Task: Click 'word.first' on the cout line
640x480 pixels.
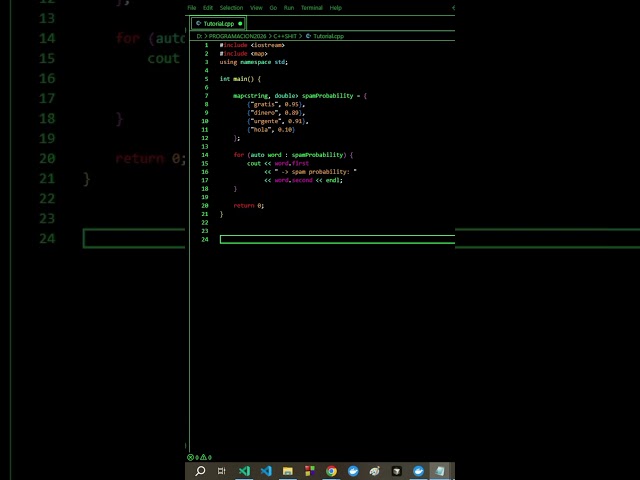Action: tap(291, 163)
